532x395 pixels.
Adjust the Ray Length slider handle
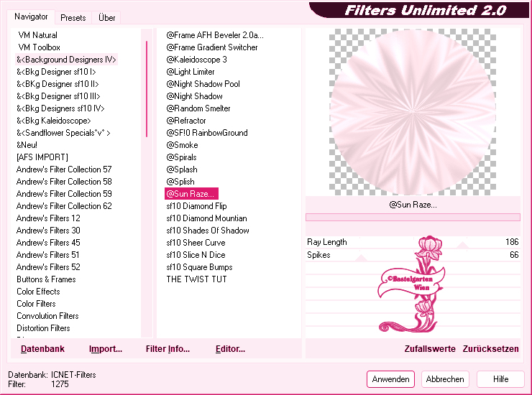click(x=462, y=245)
